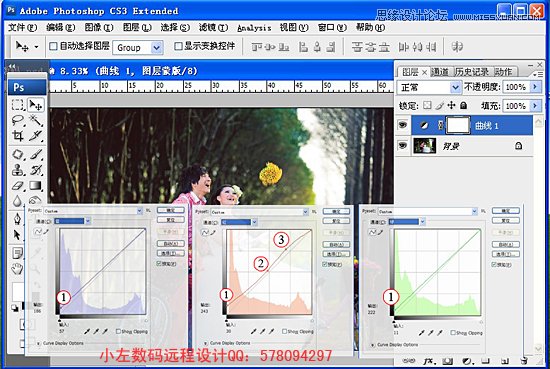Enable Show Clipping in blue-histogram Curves dialog
Image resolution: width=550 pixels, height=369 pixels.
coord(119,331)
